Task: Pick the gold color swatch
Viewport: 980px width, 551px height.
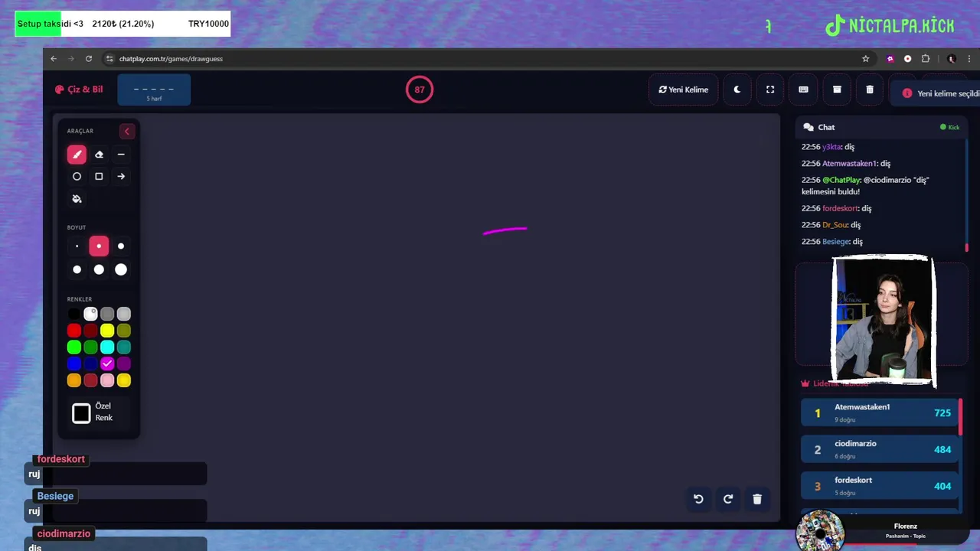Action: click(x=124, y=380)
